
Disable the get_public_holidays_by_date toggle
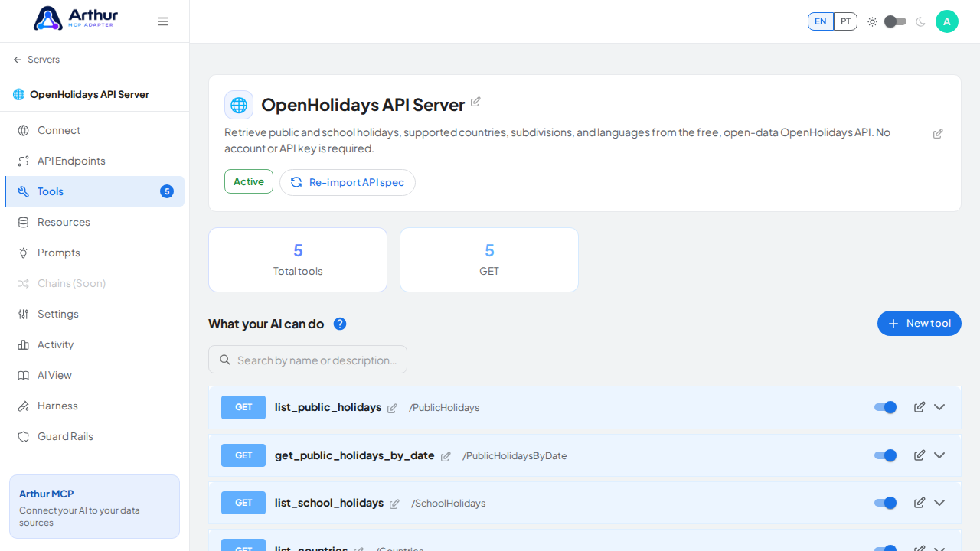point(886,455)
